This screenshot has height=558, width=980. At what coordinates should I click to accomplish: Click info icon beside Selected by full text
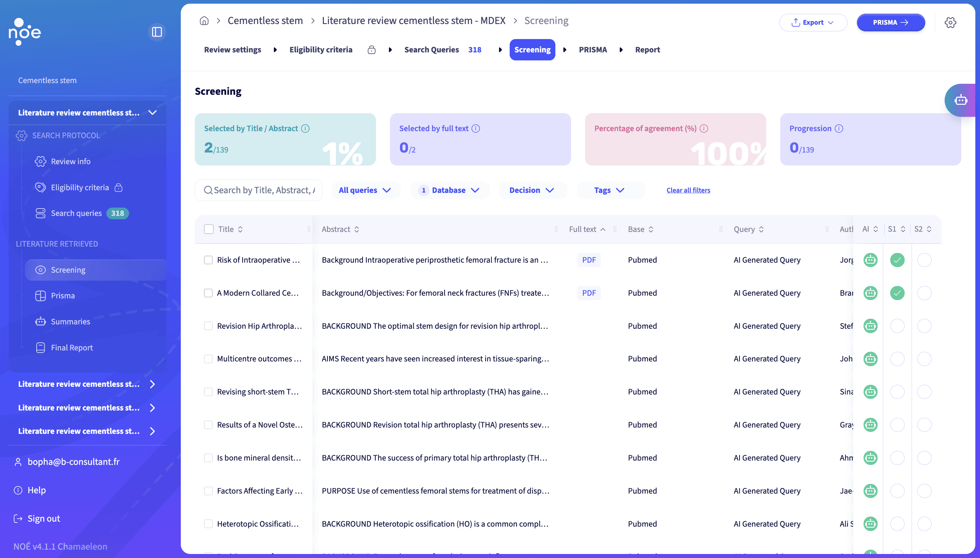(476, 129)
